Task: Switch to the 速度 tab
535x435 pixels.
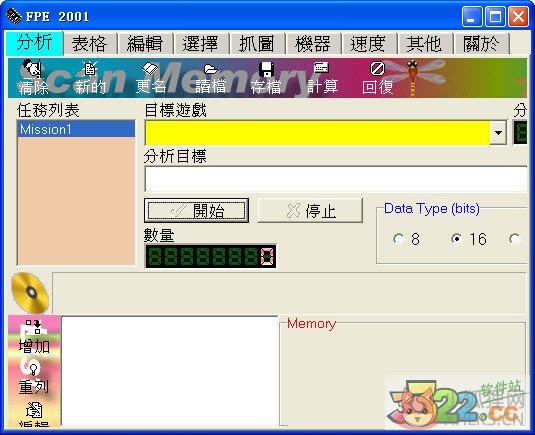Action: click(x=369, y=44)
